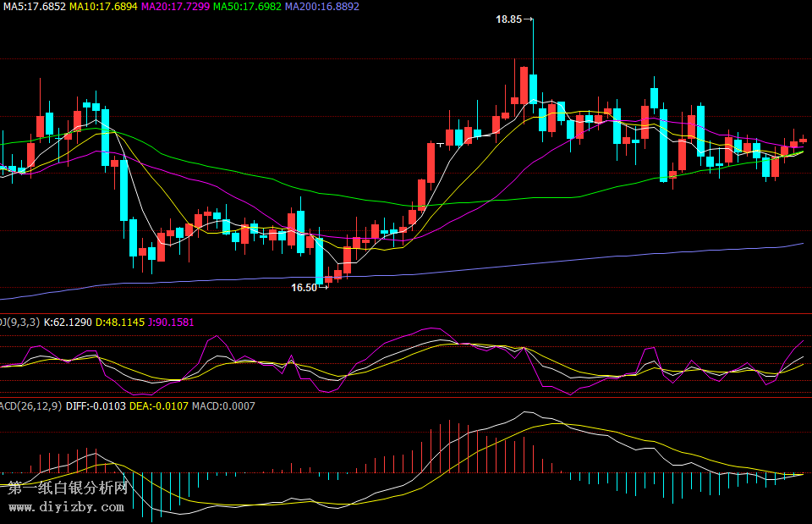Open the www.diyizby.com website link
Screen dimensions: 812x524
pyautogui.click(x=66, y=508)
